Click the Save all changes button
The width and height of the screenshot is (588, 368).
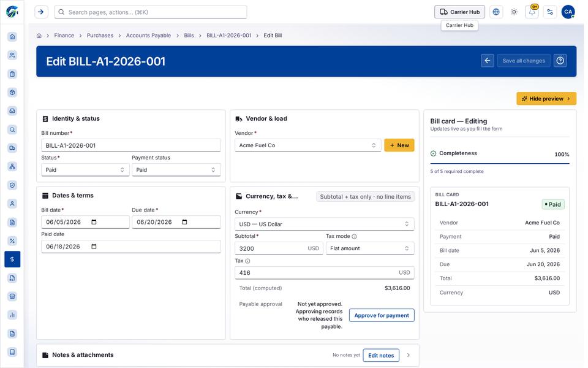524,61
